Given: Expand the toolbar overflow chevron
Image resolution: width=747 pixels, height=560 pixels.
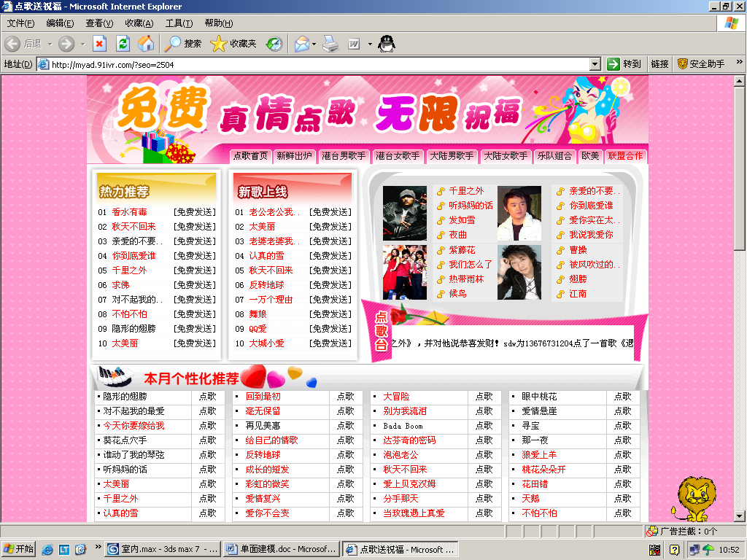Looking at the screenshot, I should tap(740, 62).
